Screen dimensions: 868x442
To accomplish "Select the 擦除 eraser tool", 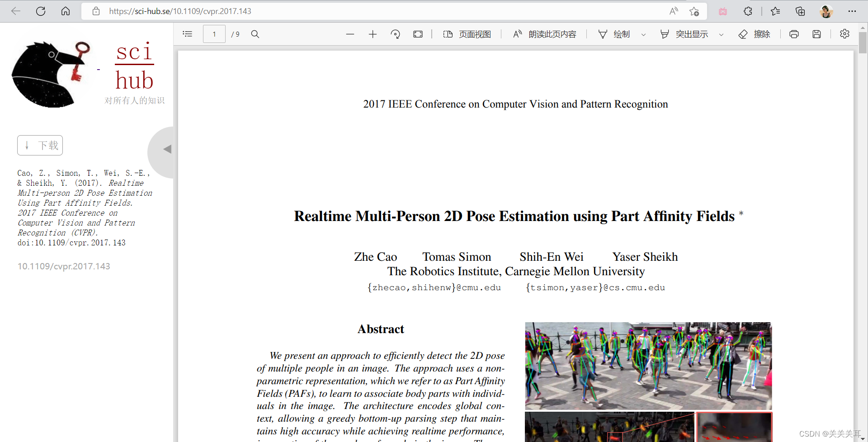I will pos(754,34).
